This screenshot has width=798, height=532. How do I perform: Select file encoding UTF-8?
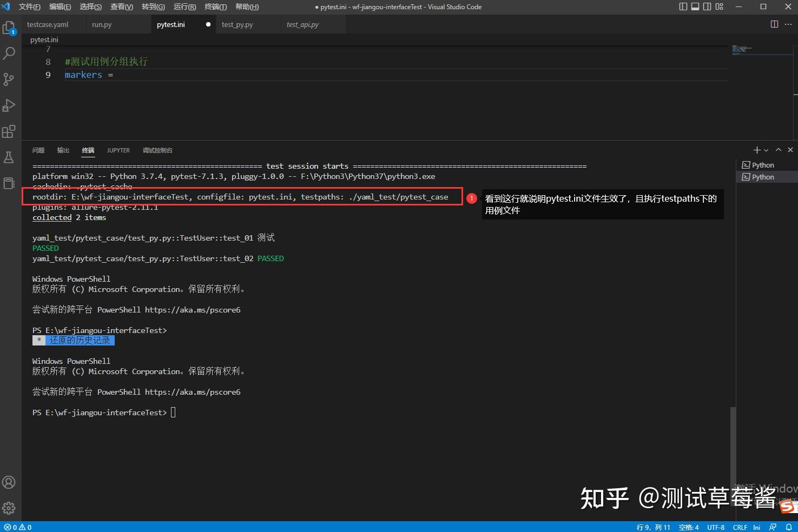[716, 527]
